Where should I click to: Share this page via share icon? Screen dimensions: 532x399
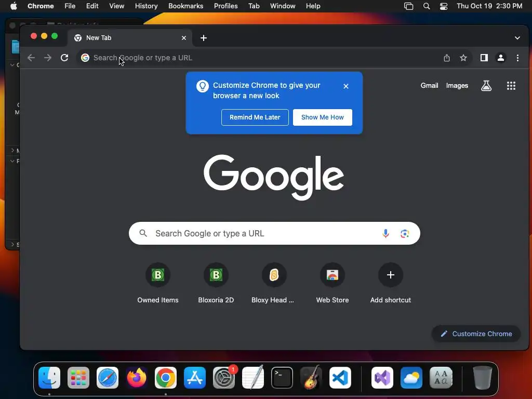(x=446, y=58)
